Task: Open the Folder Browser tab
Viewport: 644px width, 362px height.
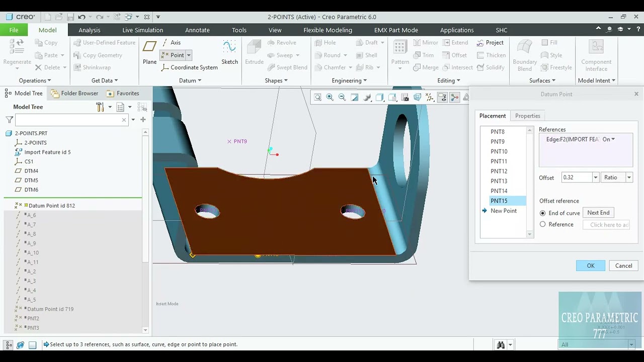Action: pos(74,94)
